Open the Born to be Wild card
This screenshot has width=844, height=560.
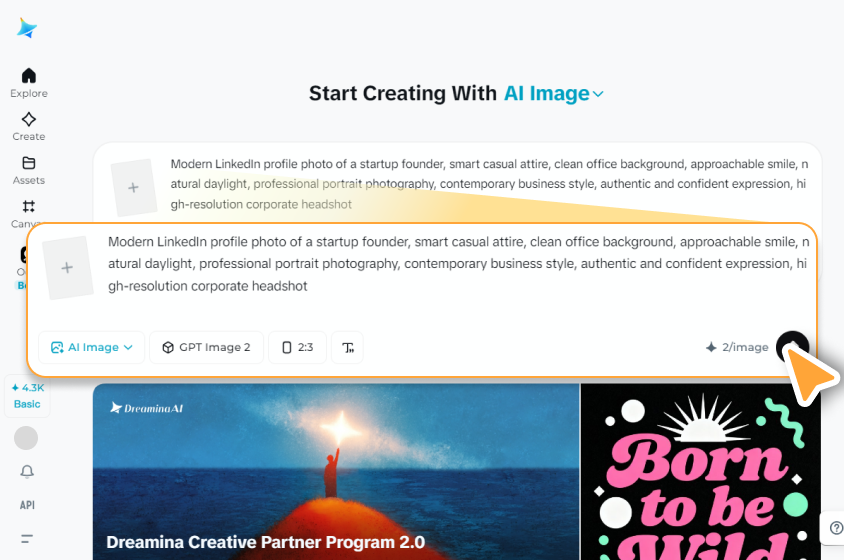click(701, 472)
